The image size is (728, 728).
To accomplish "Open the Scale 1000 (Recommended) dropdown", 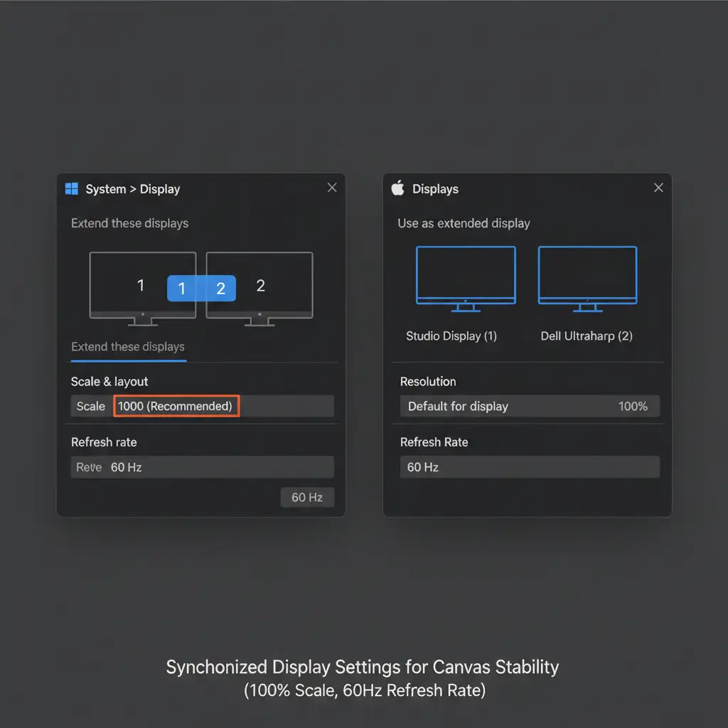I will pos(176,407).
